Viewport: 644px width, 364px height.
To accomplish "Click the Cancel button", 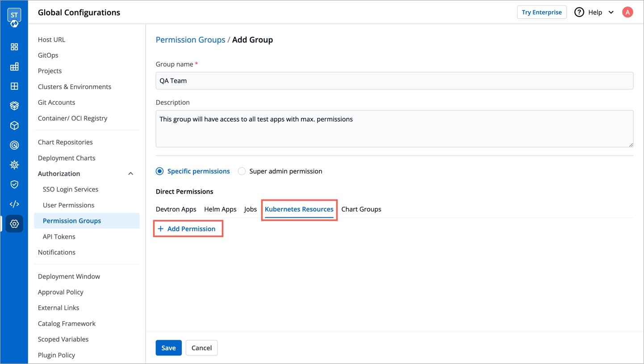I will pyautogui.click(x=201, y=348).
